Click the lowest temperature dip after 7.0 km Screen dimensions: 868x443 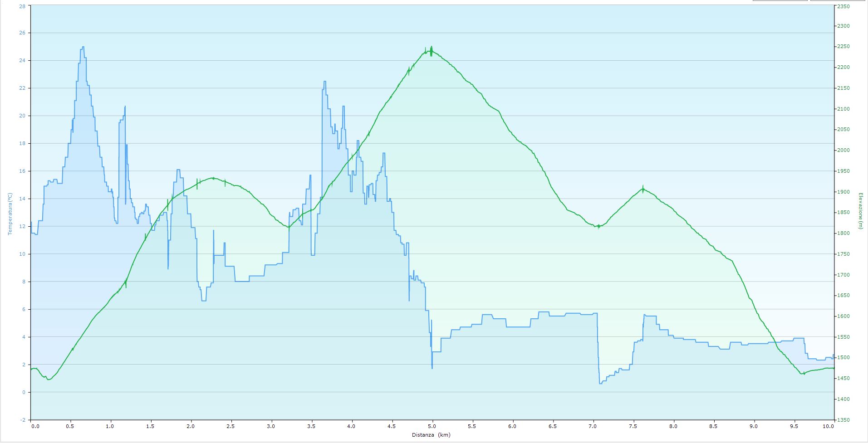click(x=600, y=383)
